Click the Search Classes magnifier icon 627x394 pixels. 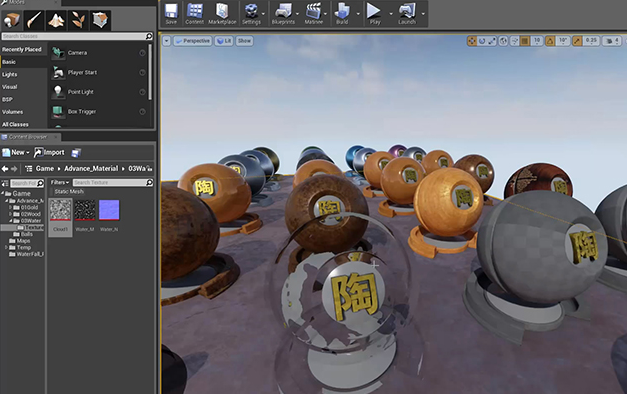(x=149, y=36)
